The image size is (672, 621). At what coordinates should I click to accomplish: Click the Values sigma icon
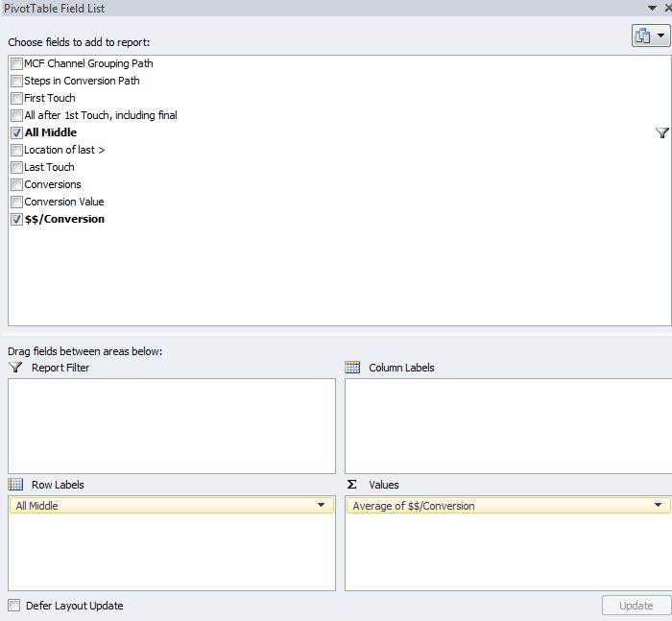coord(351,485)
